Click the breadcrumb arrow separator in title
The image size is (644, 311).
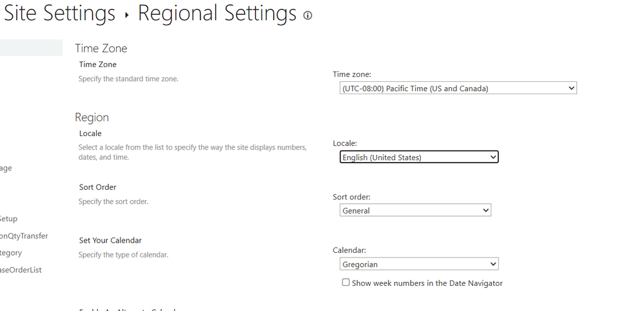[x=126, y=15]
